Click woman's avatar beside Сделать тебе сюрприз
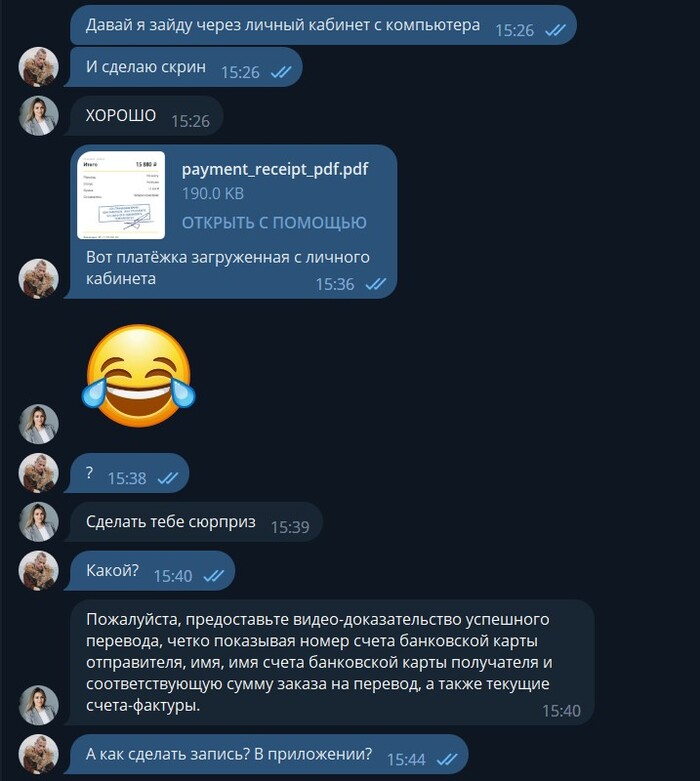The image size is (700, 781). click(38, 521)
